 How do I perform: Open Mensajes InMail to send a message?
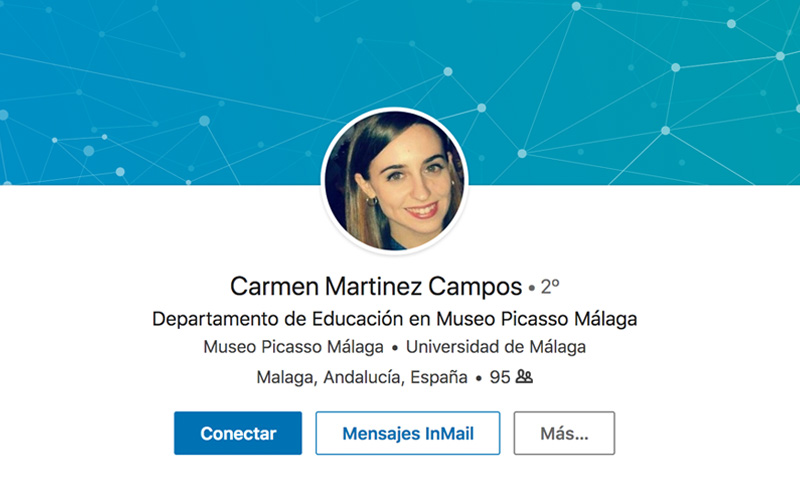[408, 433]
